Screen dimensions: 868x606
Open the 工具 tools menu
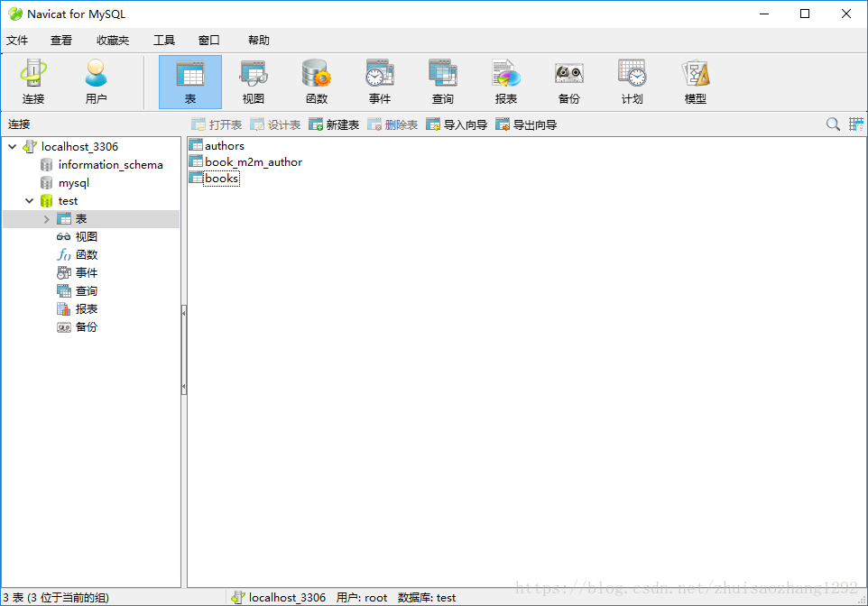point(164,41)
